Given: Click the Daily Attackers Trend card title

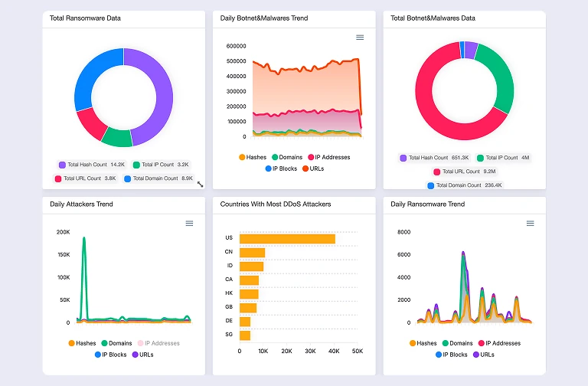Looking at the screenshot, I should 81,204.
